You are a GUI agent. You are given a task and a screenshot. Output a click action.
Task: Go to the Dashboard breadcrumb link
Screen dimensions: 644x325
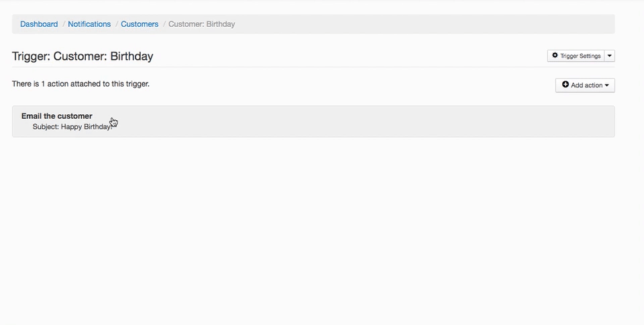point(39,24)
